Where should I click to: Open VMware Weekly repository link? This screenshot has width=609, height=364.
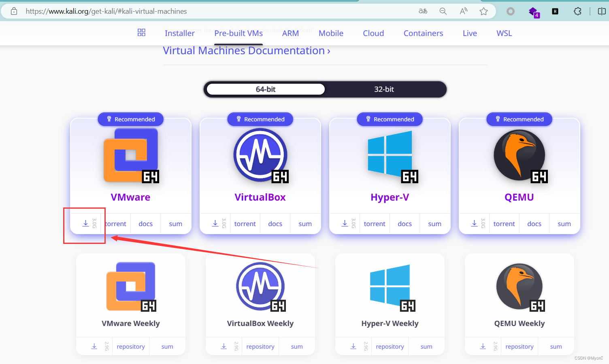point(131,347)
